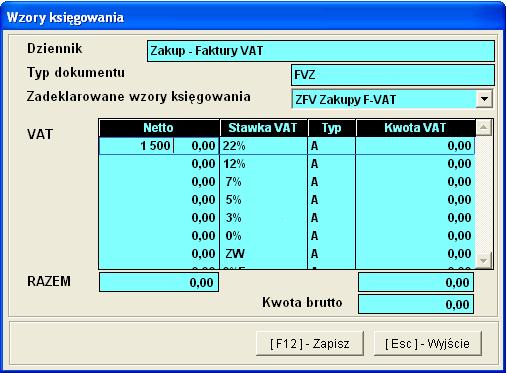Click the Kwota brutto field
The height and width of the screenshot is (373, 507).
[x=416, y=304]
